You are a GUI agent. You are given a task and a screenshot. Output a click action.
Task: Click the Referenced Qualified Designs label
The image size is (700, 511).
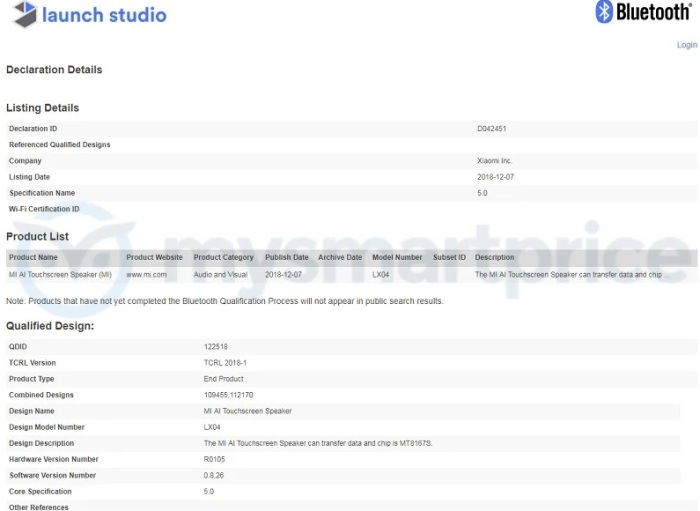59,145
